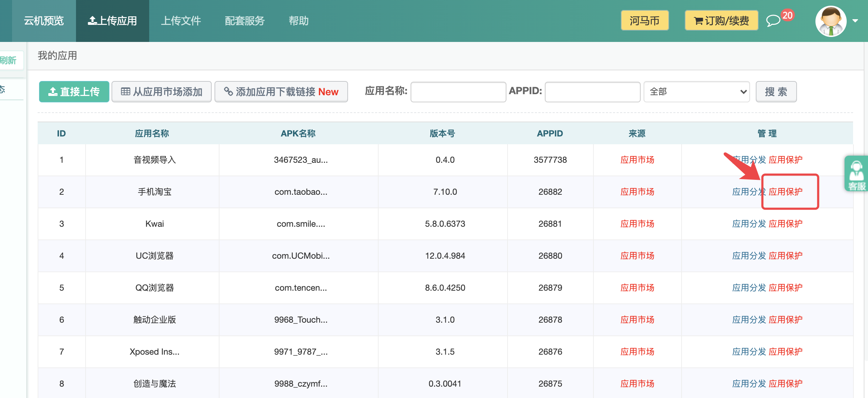Click 添加应用下载链接 link button

tap(281, 92)
